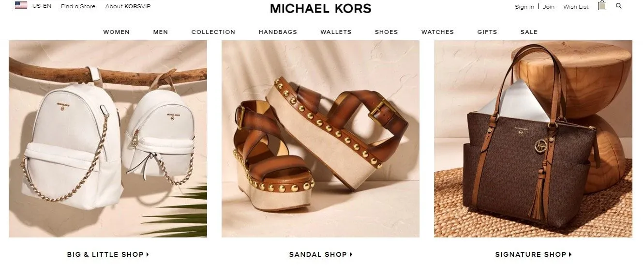Open the Women menu
This screenshot has width=644, height=267.
point(116,32)
